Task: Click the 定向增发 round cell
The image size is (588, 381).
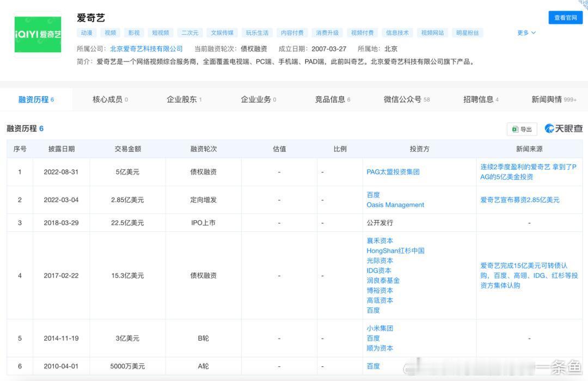Action: (203, 200)
